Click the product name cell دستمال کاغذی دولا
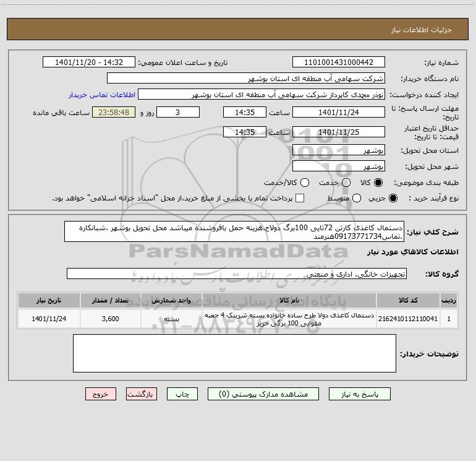476x461 pixels. (x=289, y=319)
